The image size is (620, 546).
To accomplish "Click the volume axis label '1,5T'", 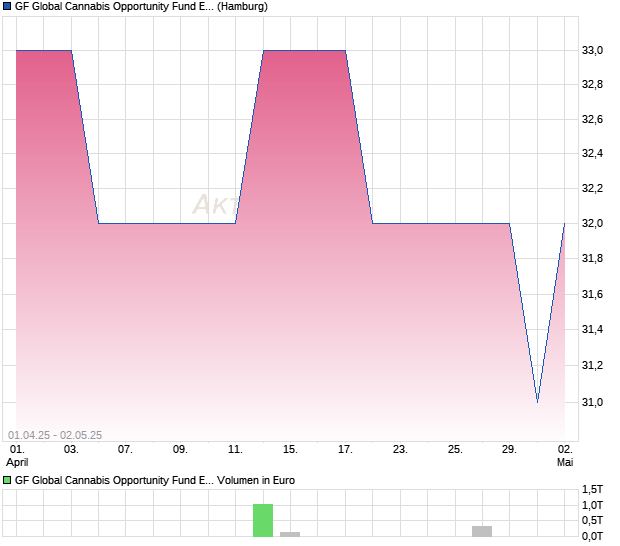I will coord(592,489).
